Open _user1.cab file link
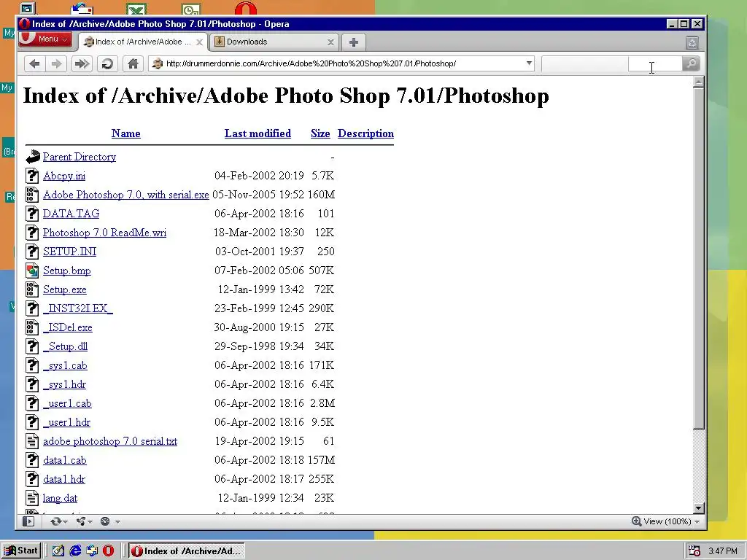Viewport: 747px width, 560px height. coord(67,403)
